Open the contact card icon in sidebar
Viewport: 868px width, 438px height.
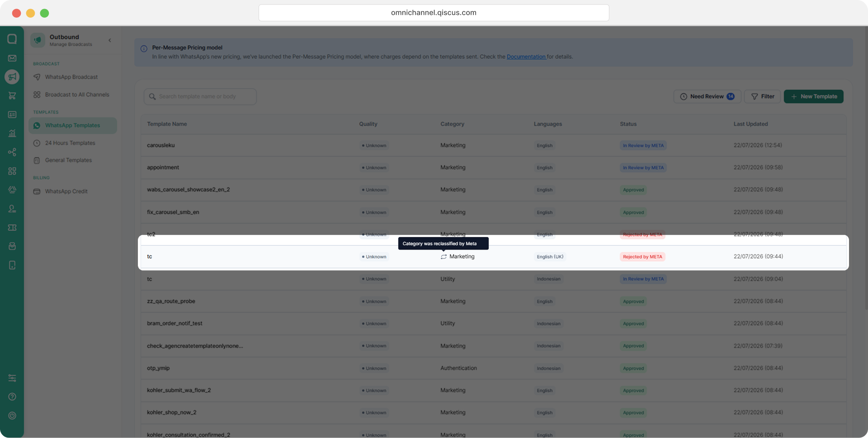click(12, 114)
